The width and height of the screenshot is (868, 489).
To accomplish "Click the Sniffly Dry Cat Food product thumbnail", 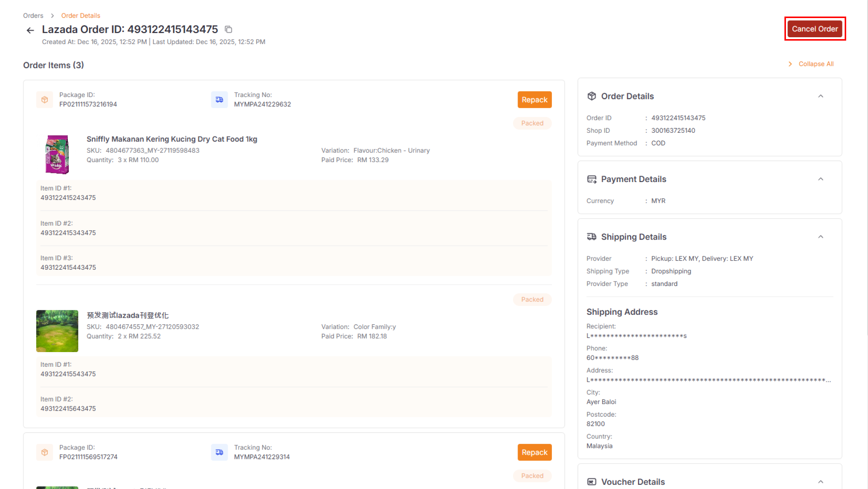I will pyautogui.click(x=57, y=154).
